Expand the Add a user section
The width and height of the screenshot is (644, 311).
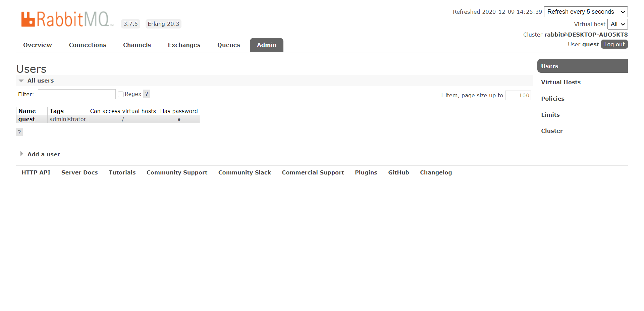coord(44,154)
